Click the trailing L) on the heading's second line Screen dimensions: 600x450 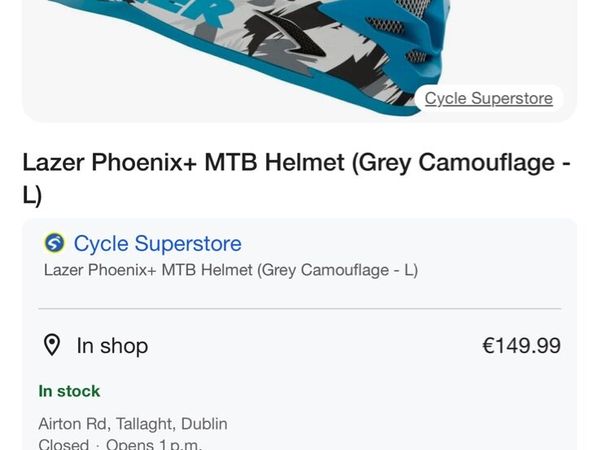tap(32, 195)
